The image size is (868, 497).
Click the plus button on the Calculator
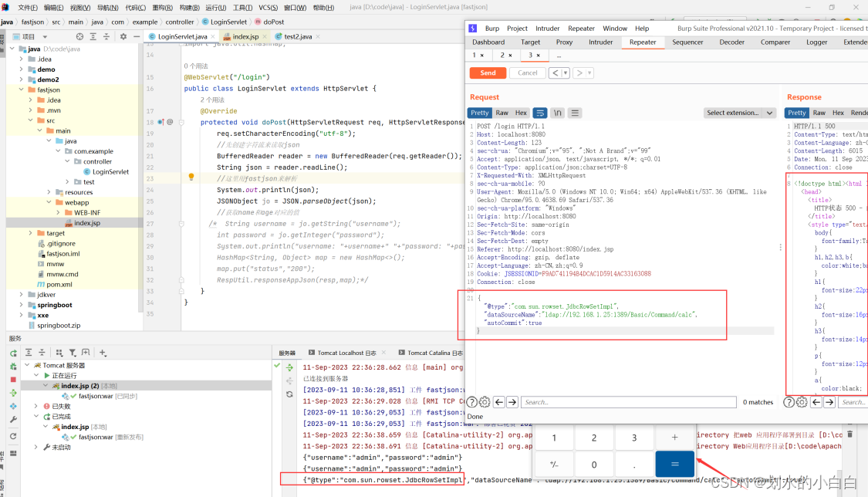point(674,438)
